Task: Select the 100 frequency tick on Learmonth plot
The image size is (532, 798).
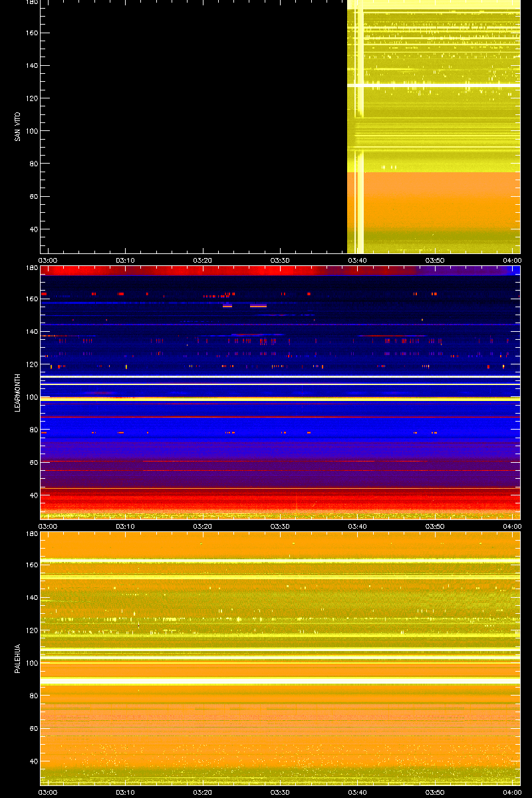Action: click(x=32, y=397)
